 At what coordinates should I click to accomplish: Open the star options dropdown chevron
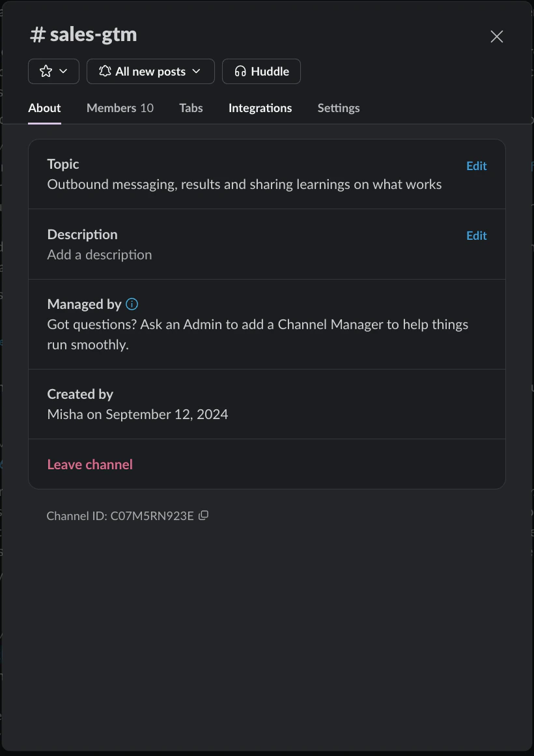(x=63, y=71)
